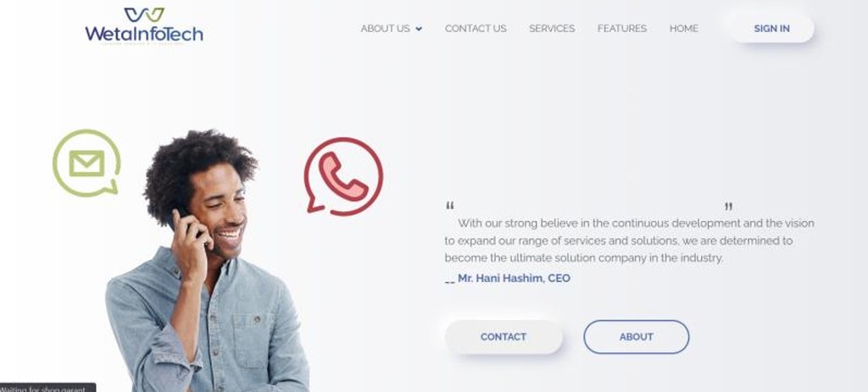Click the Sign In button
This screenshot has width=868, height=392.
pyautogui.click(x=771, y=29)
